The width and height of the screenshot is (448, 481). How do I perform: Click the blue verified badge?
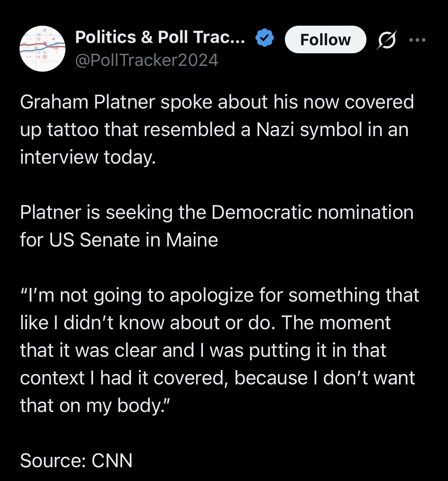click(264, 39)
